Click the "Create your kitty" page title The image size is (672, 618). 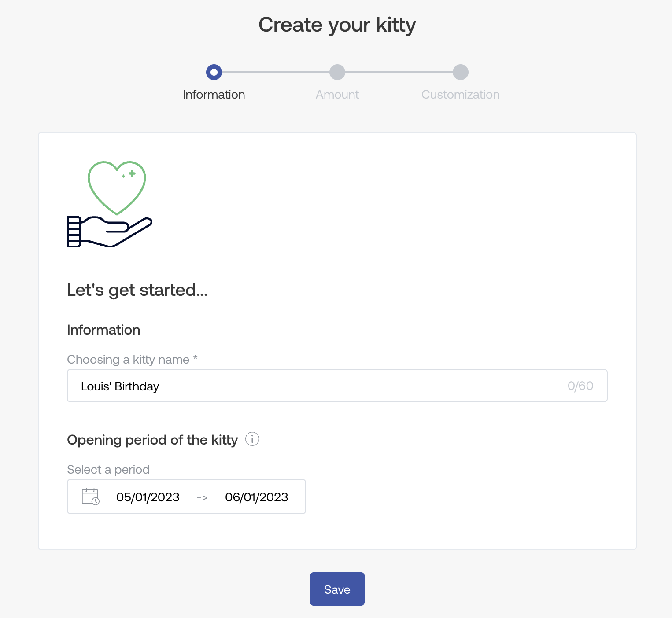(337, 25)
